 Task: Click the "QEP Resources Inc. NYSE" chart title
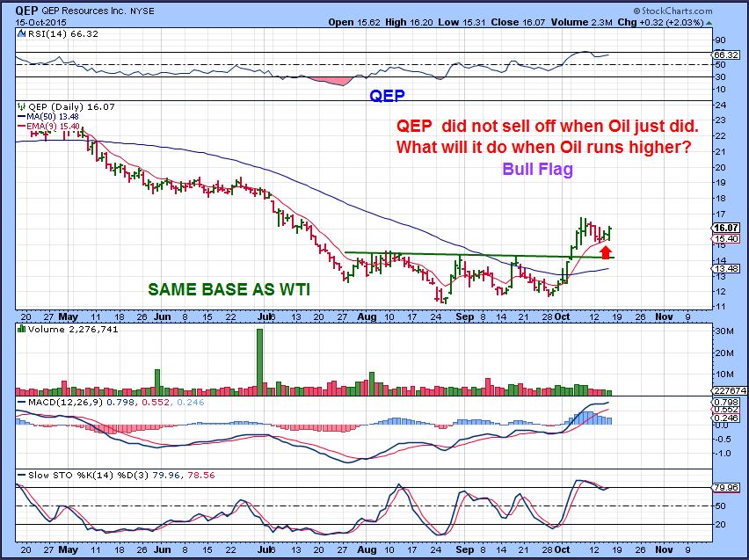click(x=85, y=11)
